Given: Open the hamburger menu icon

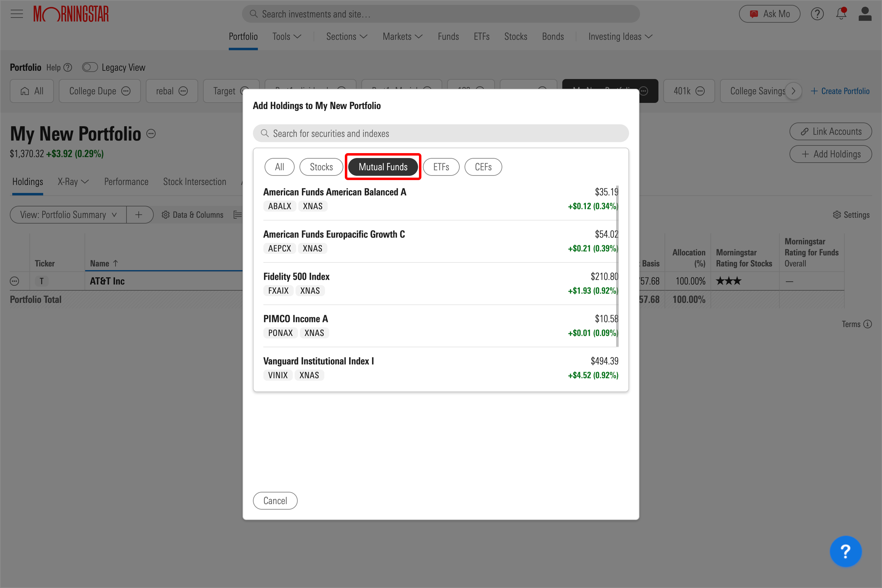Looking at the screenshot, I should (17, 14).
